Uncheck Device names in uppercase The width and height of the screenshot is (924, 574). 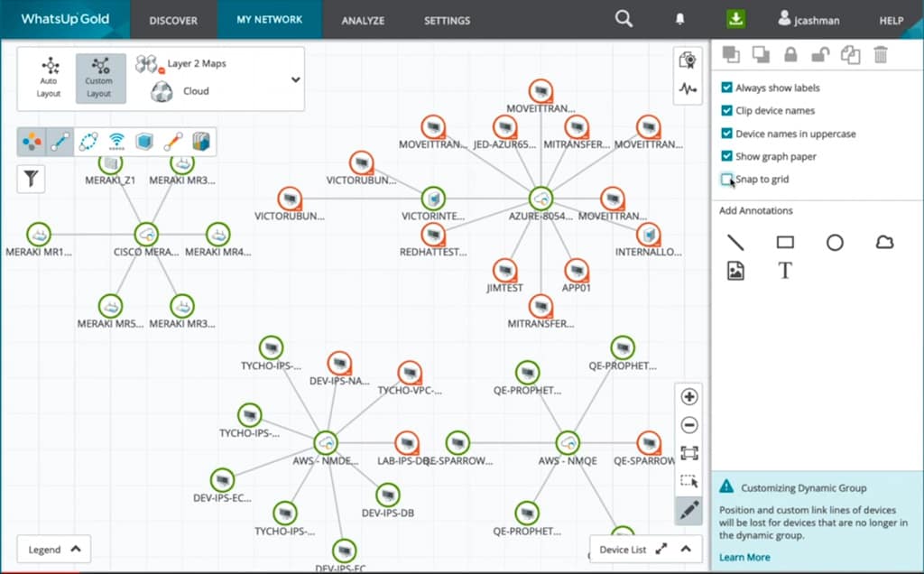pos(726,134)
